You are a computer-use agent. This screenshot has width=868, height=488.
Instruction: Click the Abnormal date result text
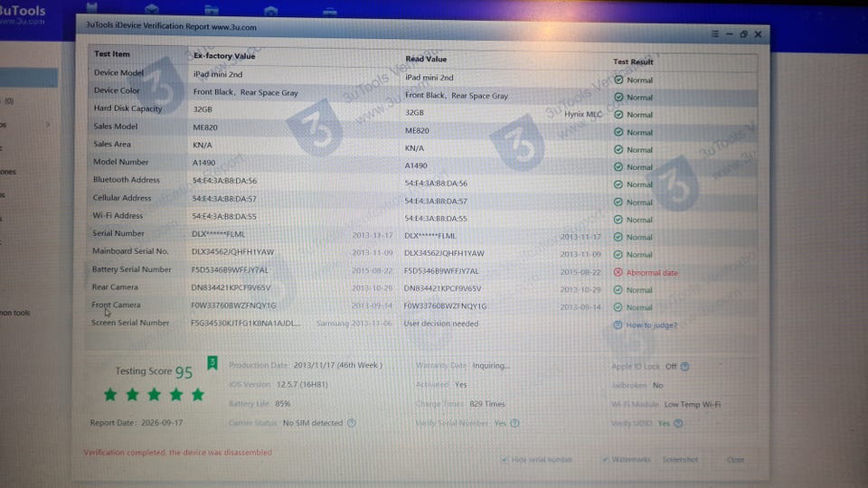652,273
